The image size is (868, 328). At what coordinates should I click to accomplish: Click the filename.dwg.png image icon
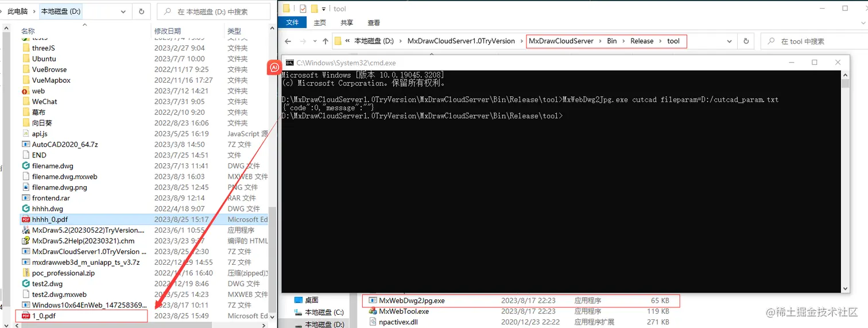click(x=26, y=187)
